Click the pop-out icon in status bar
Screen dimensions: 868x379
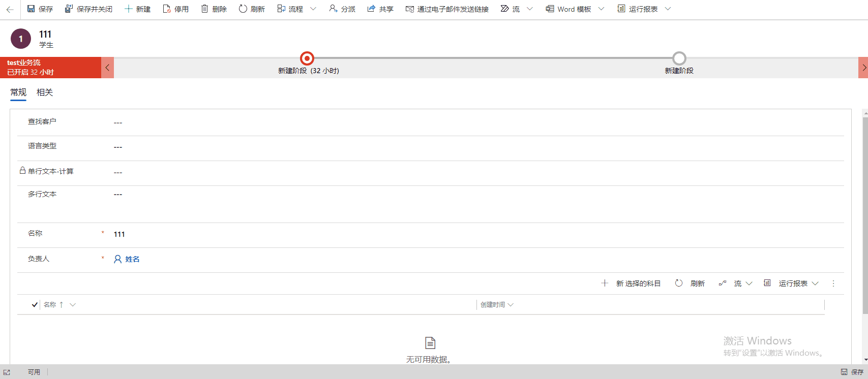(x=7, y=372)
